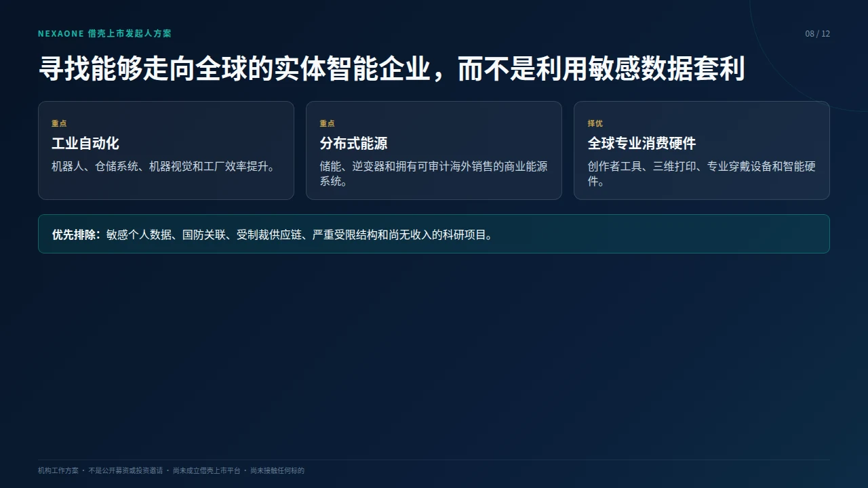Click the description starting '储能、逆变器'

(433, 174)
